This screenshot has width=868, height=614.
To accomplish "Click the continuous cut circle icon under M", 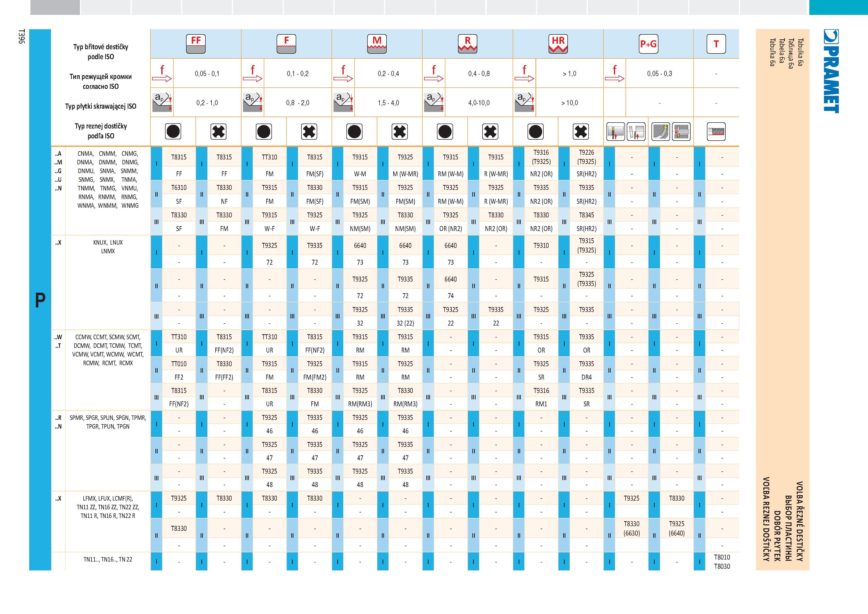I will 354,132.
